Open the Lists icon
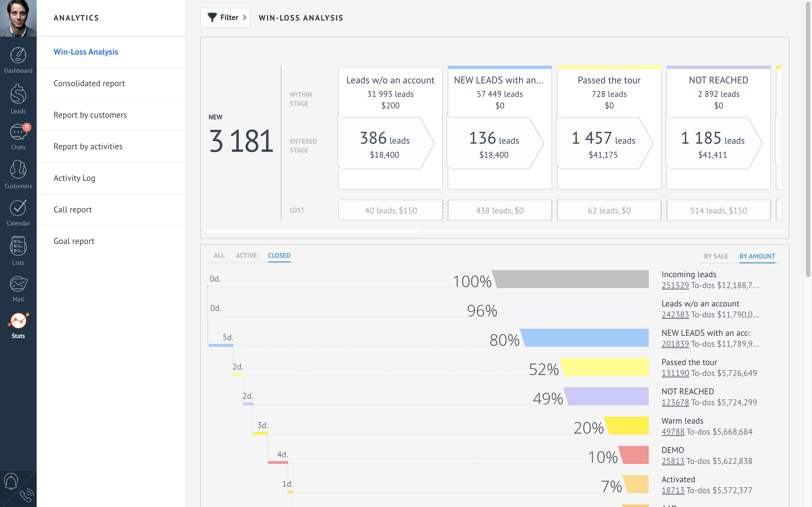Viewport: 812px width, 507px height. [18, 246]
